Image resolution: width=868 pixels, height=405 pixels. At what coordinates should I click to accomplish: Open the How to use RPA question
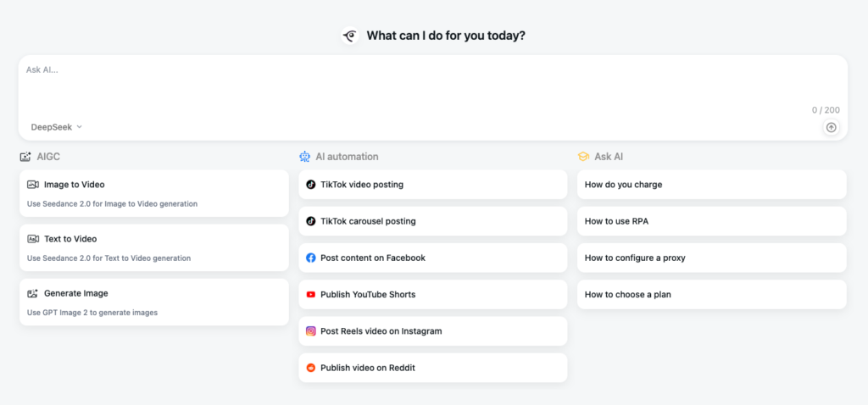[712, 221]
